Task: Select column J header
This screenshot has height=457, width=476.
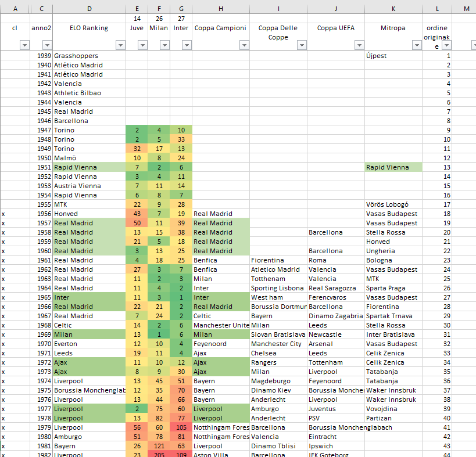Action: click(336, 9)
